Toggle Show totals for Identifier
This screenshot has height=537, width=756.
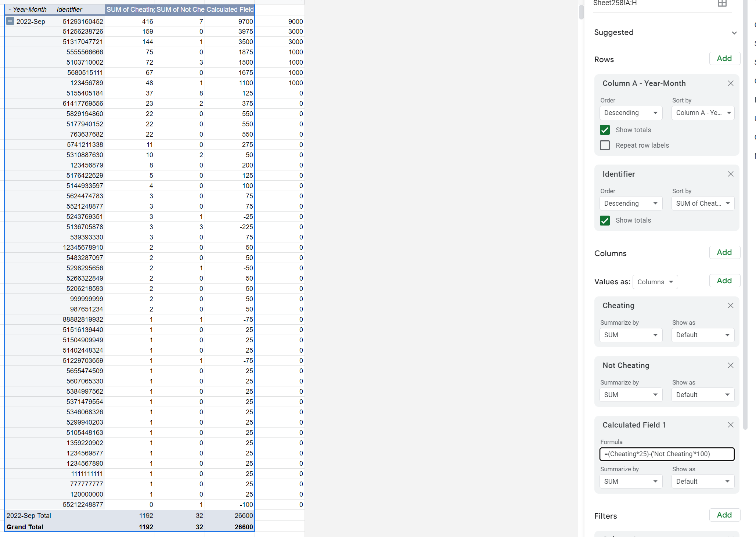coord(605,220)
